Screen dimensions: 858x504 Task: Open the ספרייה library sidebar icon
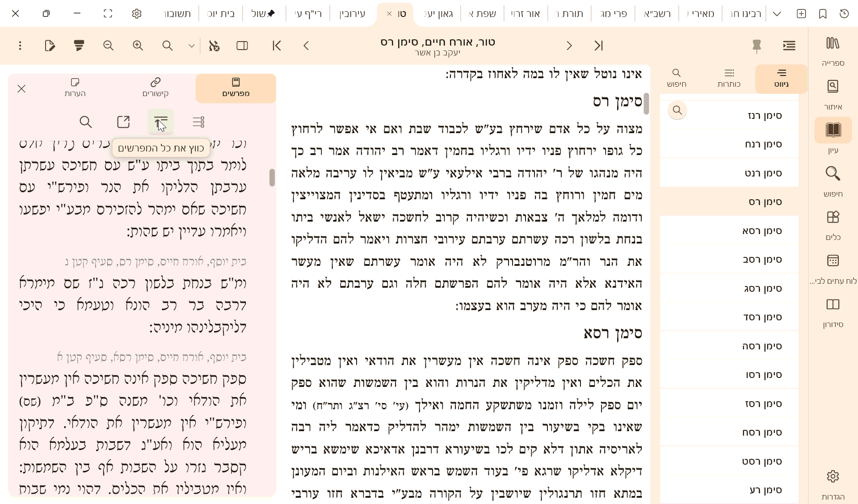[833, 50]
